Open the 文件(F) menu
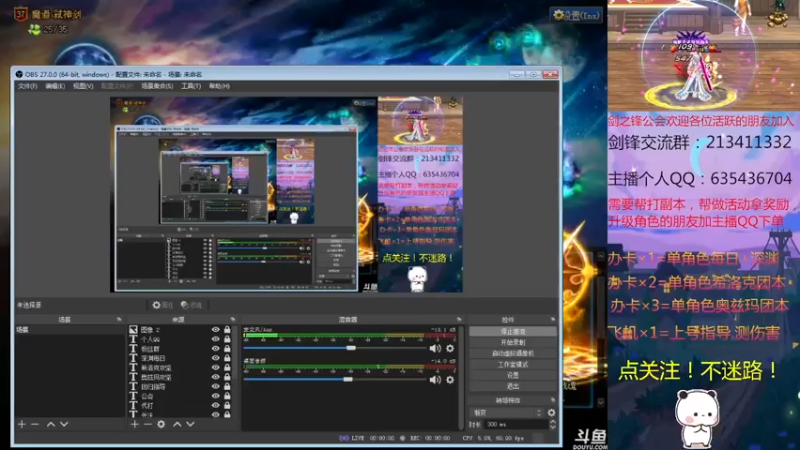800x450 pixels. point(28,86)
